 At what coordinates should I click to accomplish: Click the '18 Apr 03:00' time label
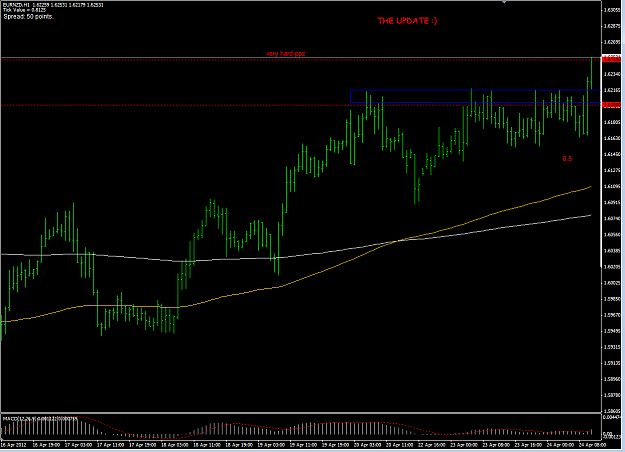(x=175, y=445)
